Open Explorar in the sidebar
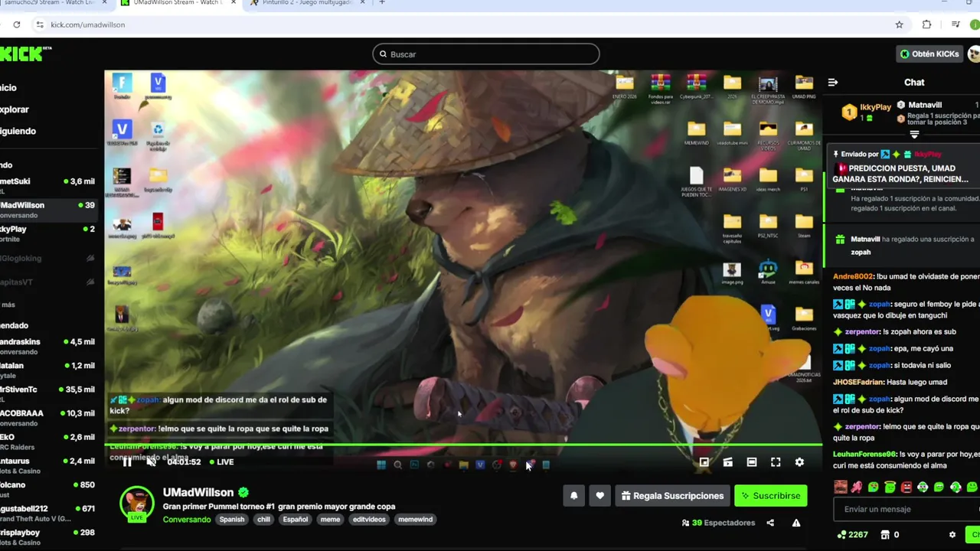Image resolution: width=980 pixels, height=551 pixels. [14, 109]
